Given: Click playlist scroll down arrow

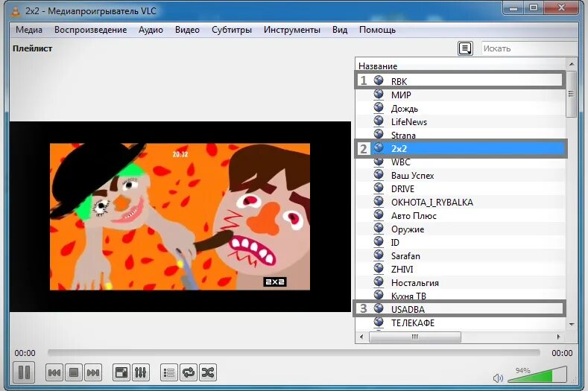Looking at the screenshot, I should (572, 324).
